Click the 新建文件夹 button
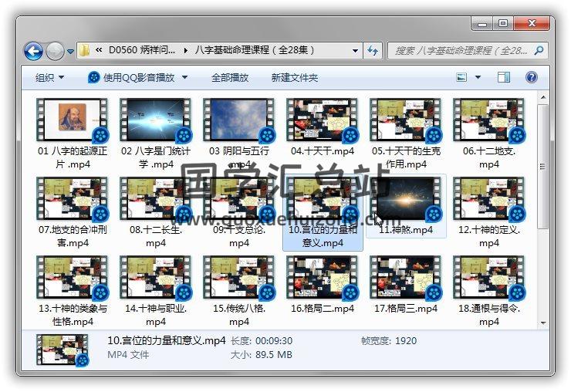 click(294, 78)
